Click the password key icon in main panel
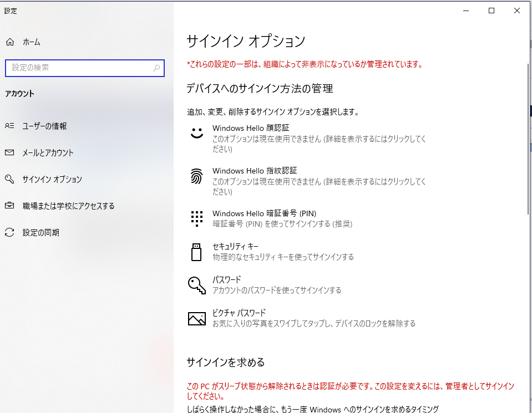 197,285
